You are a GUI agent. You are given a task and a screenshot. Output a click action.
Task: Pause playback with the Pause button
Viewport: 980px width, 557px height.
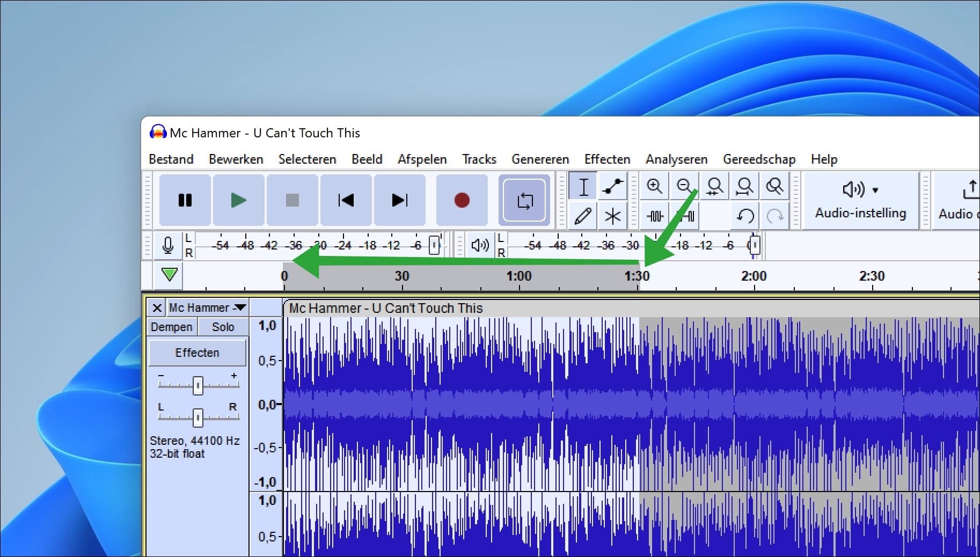point(185,200)
